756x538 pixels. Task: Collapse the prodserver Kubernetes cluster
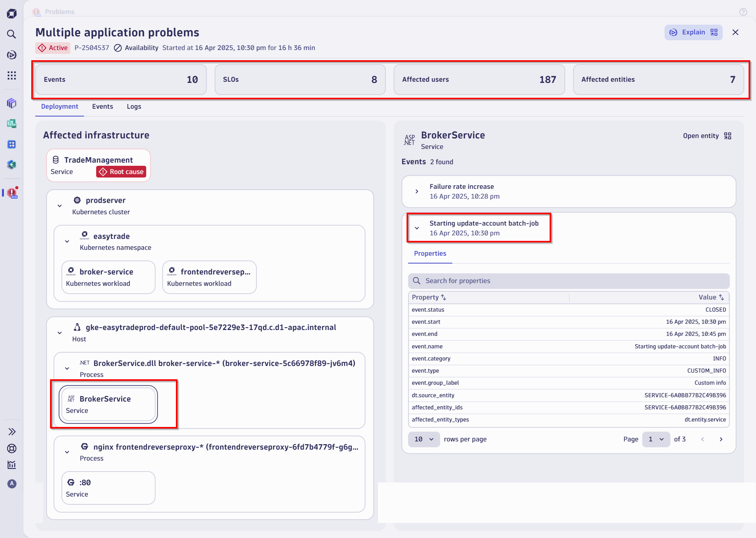60,206
